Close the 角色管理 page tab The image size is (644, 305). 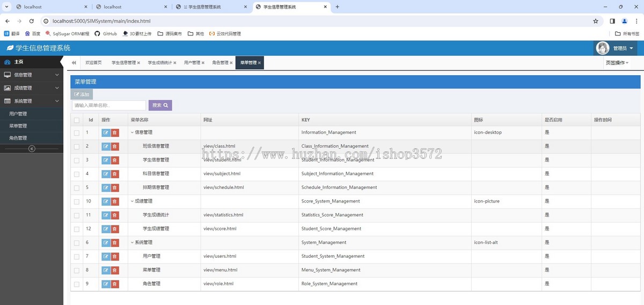pyautogui.click(x=231, y=63)
